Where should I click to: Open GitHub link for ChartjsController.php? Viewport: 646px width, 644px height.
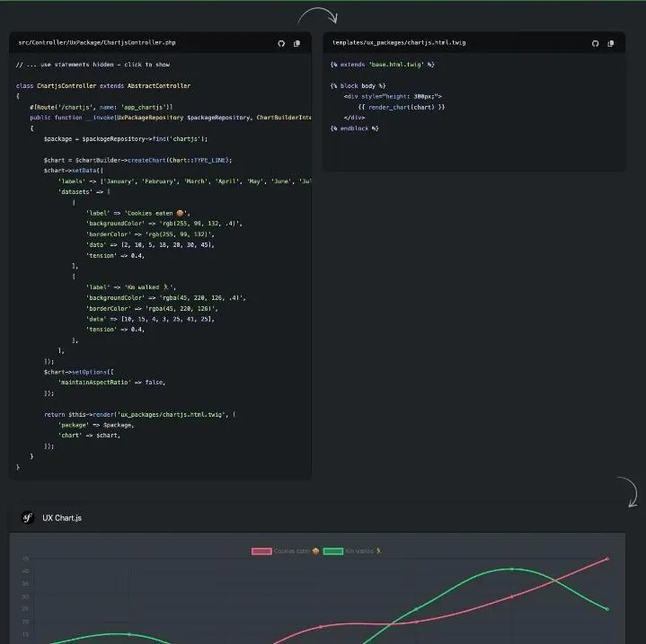280,43
